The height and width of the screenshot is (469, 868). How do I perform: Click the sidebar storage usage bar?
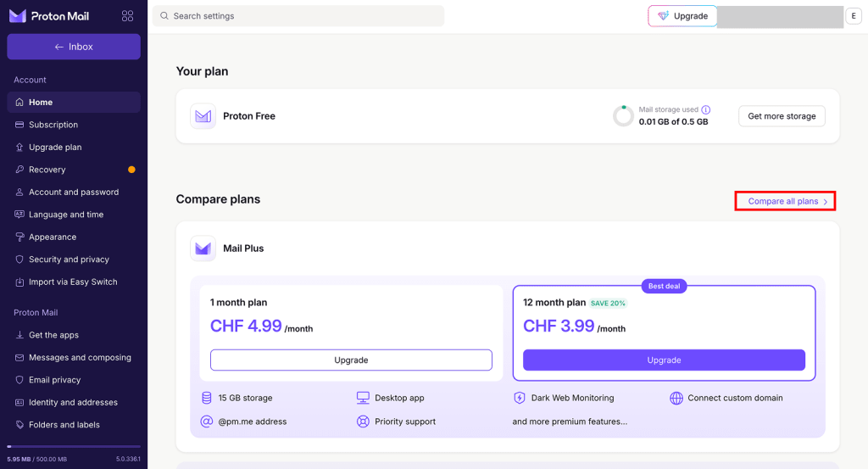tap(73, 447)
